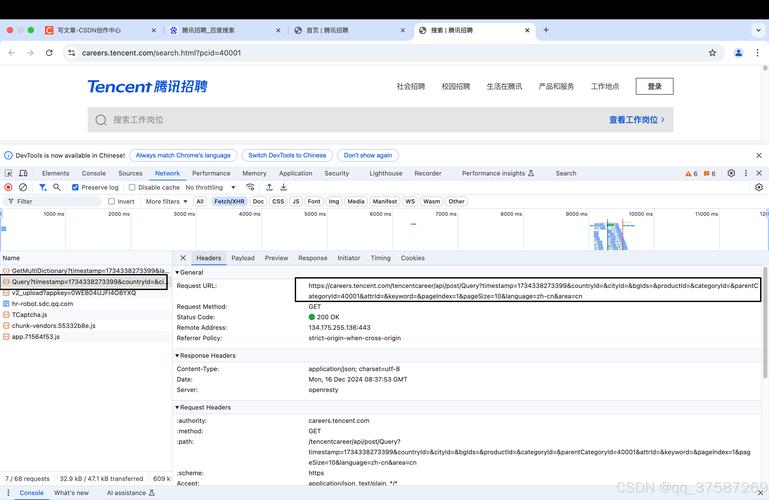Enable the Disable cache checkbox
Viewport: 769px width, 500px height.
132,187
